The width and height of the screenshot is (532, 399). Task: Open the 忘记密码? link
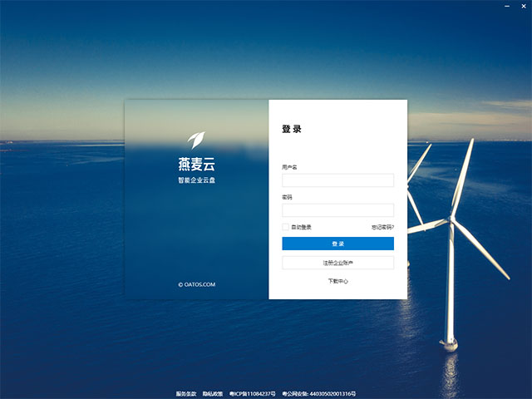pos(382,227)
